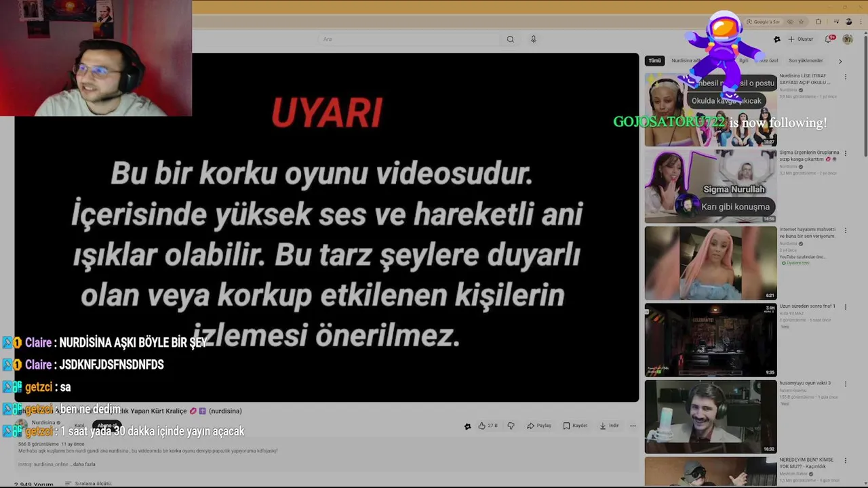Screen dimensions: 868x488
Task: Click 'Atilla YILMAZ' channel name
Action: tap(791, 313)
